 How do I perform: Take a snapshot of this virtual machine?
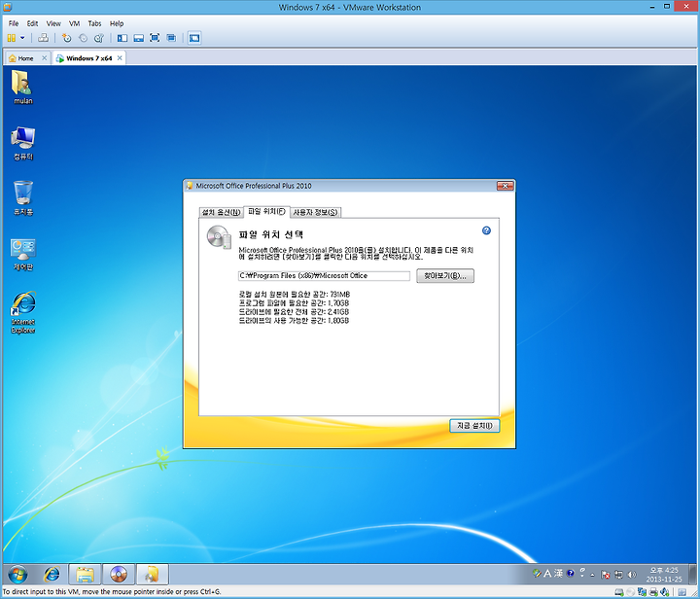click(x=66, y=38)
